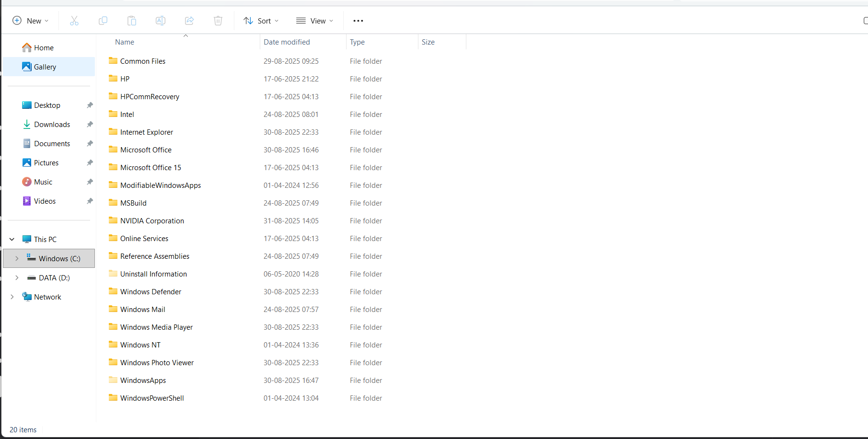This screenshot has height=439, width=868.
Task: Click the Delete trash icon
Action: pos(218,21)
